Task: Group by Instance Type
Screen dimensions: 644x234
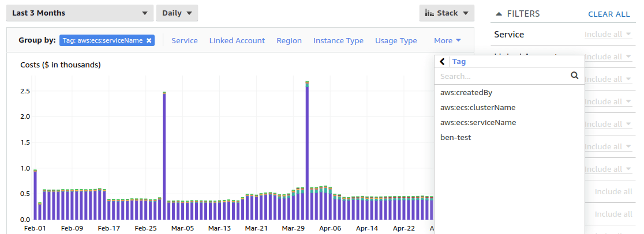Action: (x=338, y=41)
